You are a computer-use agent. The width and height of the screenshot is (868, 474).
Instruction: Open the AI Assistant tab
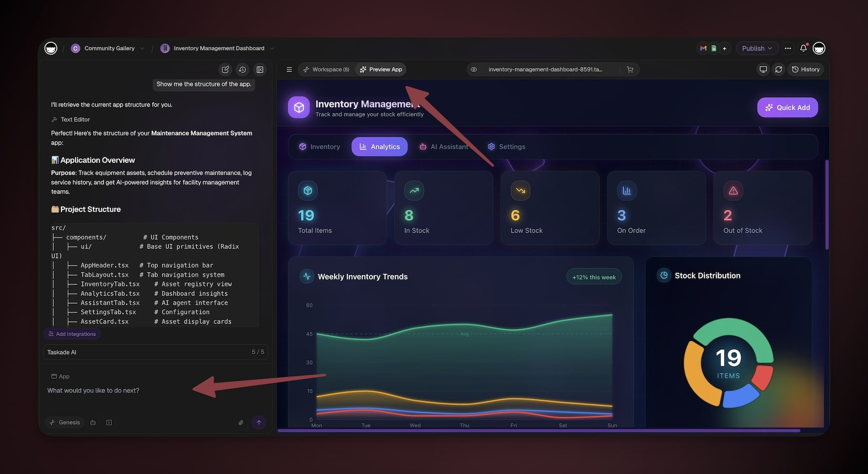pyautogui.click(x=444, y=147)
